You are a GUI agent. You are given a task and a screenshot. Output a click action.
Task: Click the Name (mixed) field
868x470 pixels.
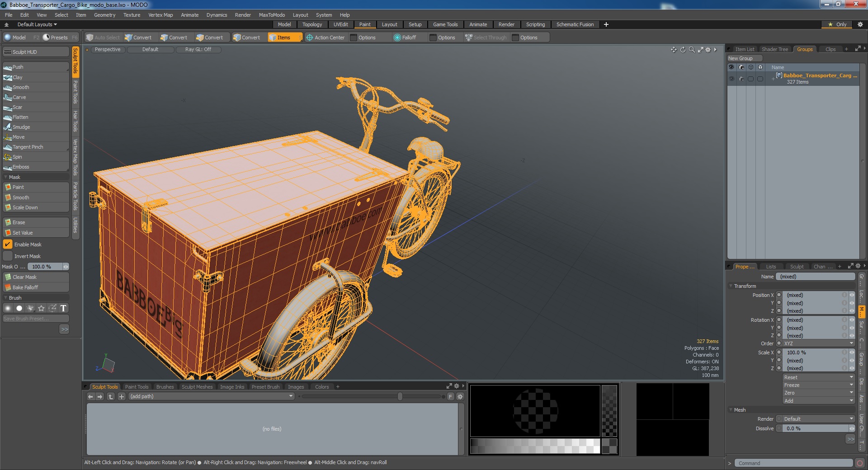click(x=815, y=277)
